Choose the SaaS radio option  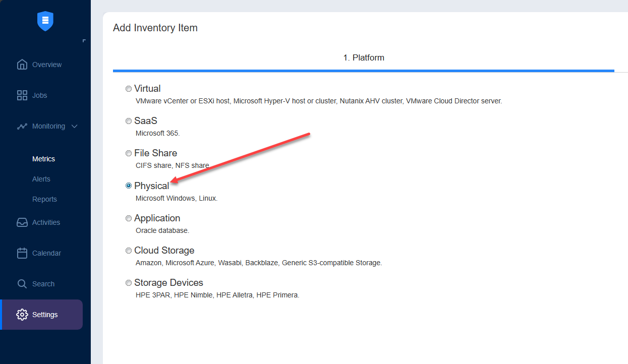[129, 121]
